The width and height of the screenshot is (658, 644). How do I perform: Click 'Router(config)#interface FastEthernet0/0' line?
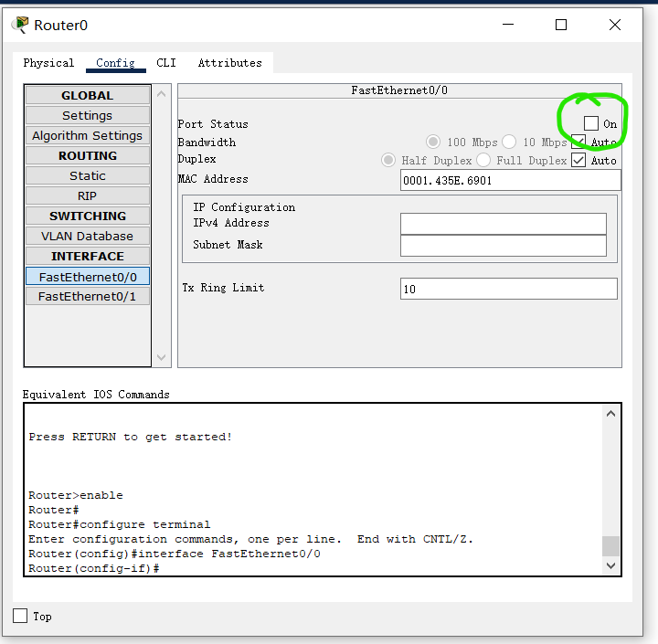175,554
